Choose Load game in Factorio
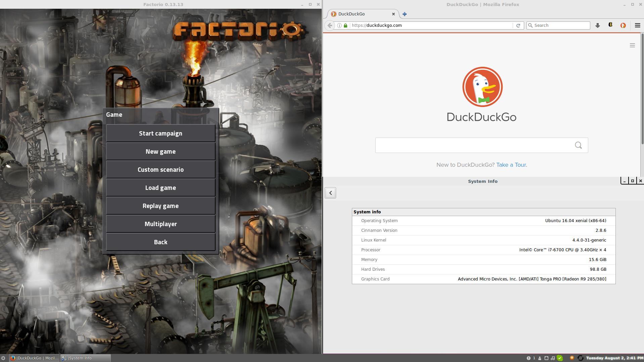The image size is (644, 362). pos(160,188)
